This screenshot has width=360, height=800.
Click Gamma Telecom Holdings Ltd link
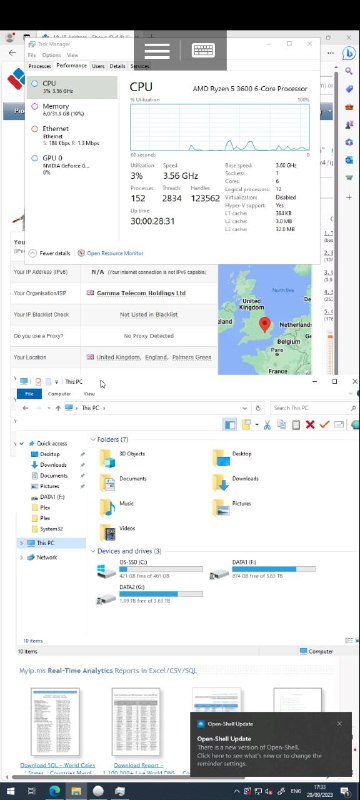[x=141, y=293]
